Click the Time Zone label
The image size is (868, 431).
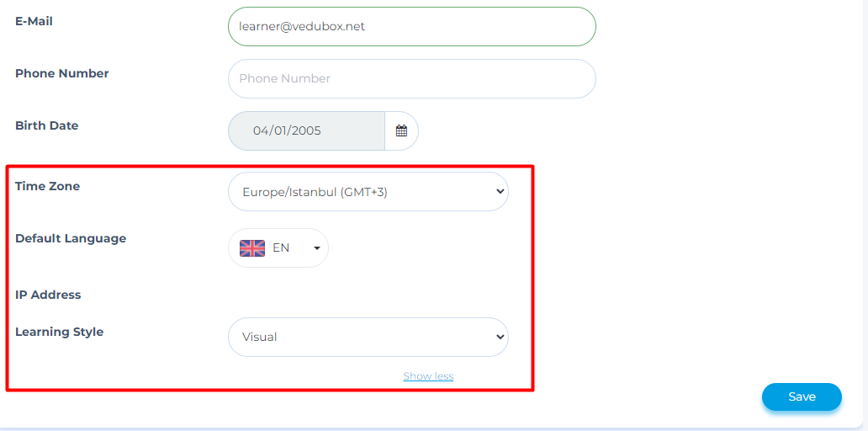(x=48, y=186)
